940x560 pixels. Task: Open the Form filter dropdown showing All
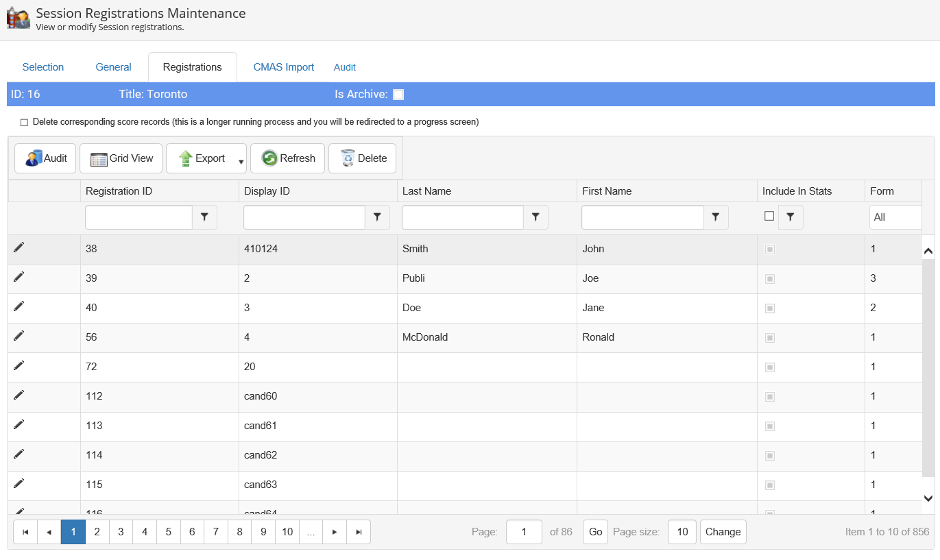coord(895,217)
